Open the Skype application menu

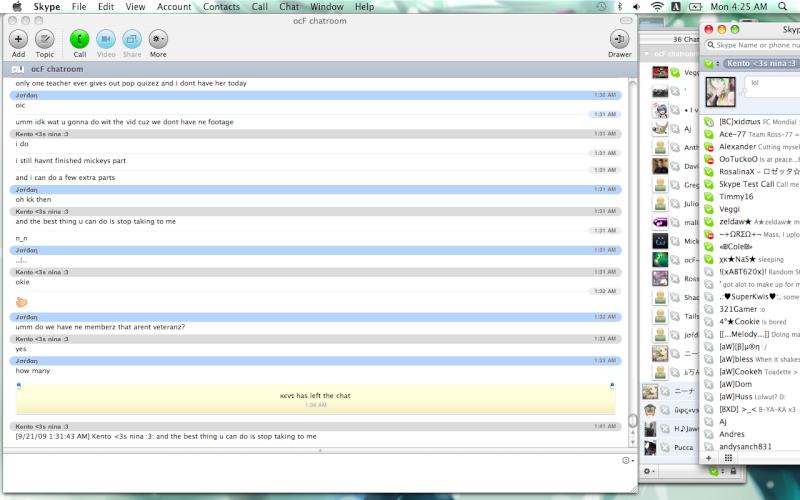click(46, 7)
